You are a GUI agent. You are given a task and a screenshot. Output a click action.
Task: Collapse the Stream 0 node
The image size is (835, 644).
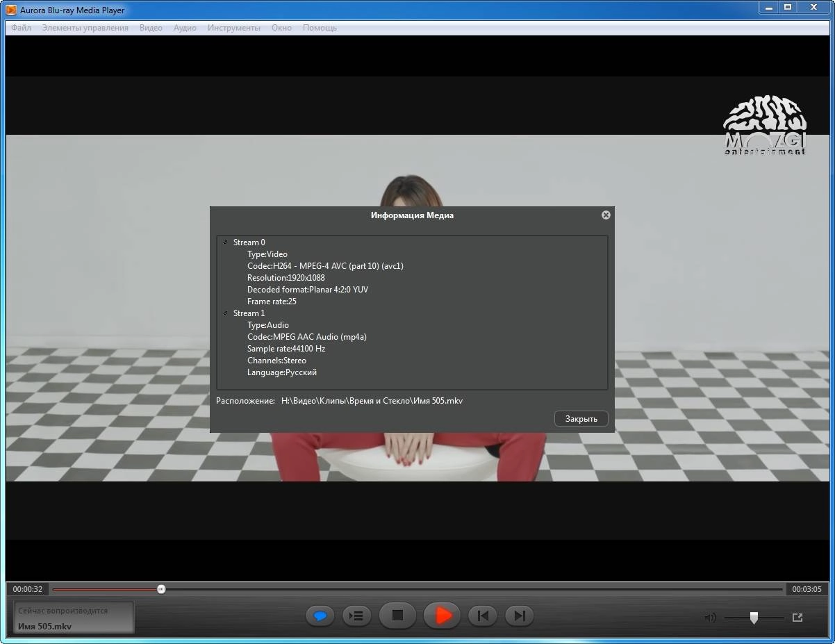[x=225, y=242]
